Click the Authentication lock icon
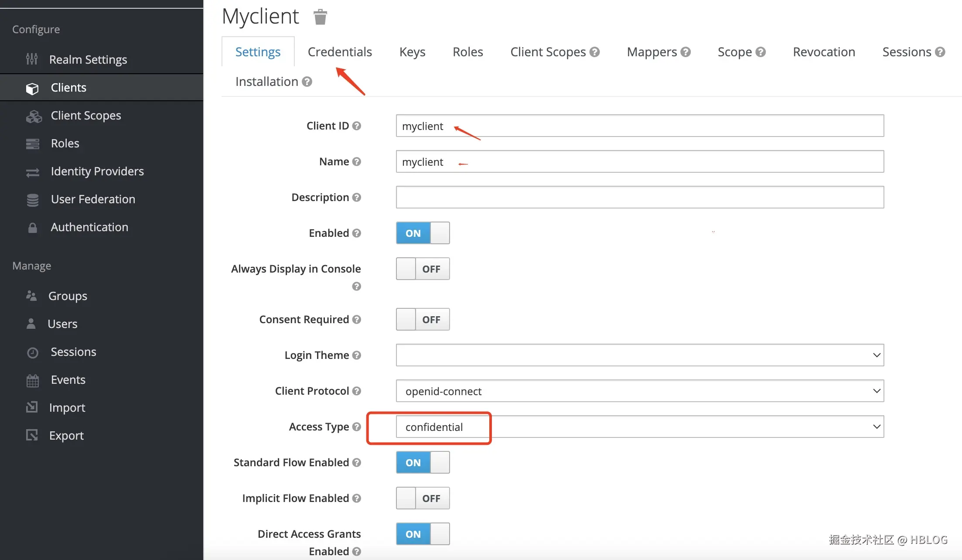The width and height of the screenshot is (962, 560). click(33, 228)
